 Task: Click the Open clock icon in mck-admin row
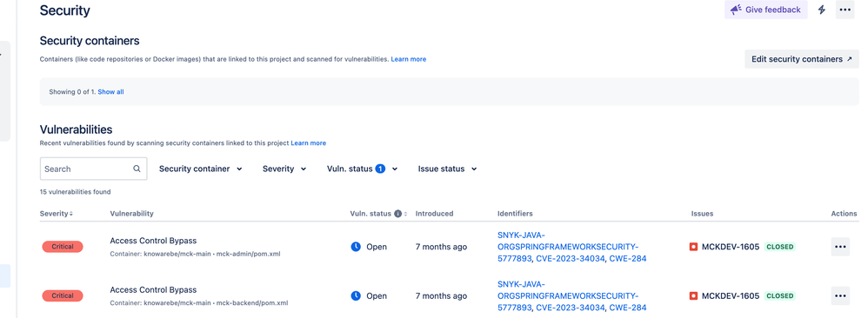coord(356,247)
